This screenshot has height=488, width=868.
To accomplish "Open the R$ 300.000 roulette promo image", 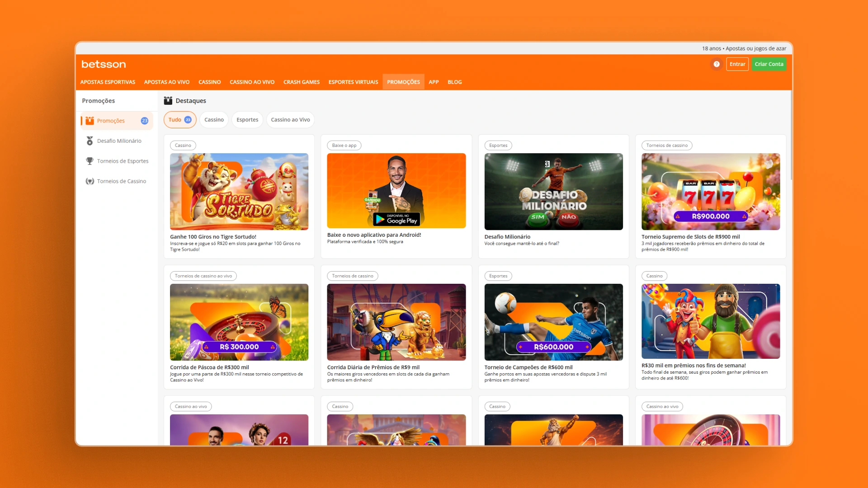I will 239,322.
